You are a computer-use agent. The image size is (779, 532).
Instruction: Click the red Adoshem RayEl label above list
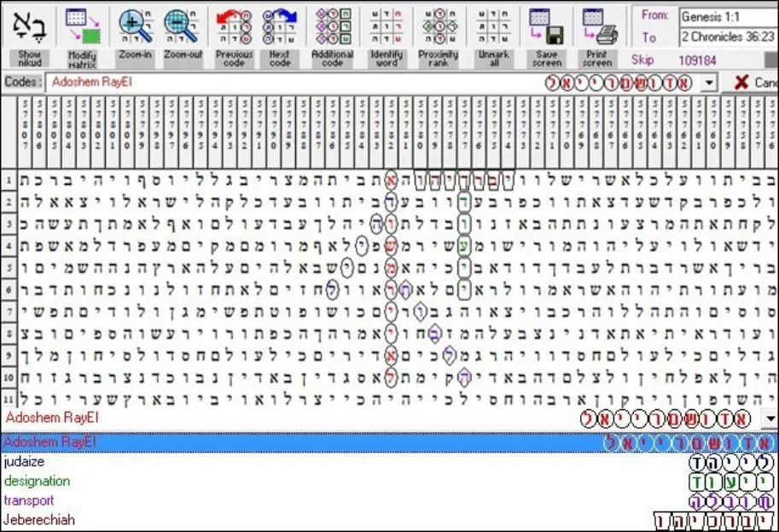(x=53, y=418)
